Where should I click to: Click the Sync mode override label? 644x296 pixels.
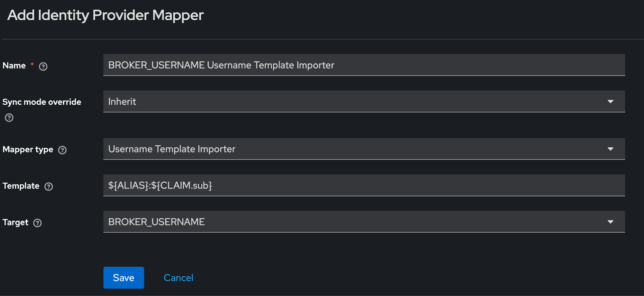[x=42, y=102]
